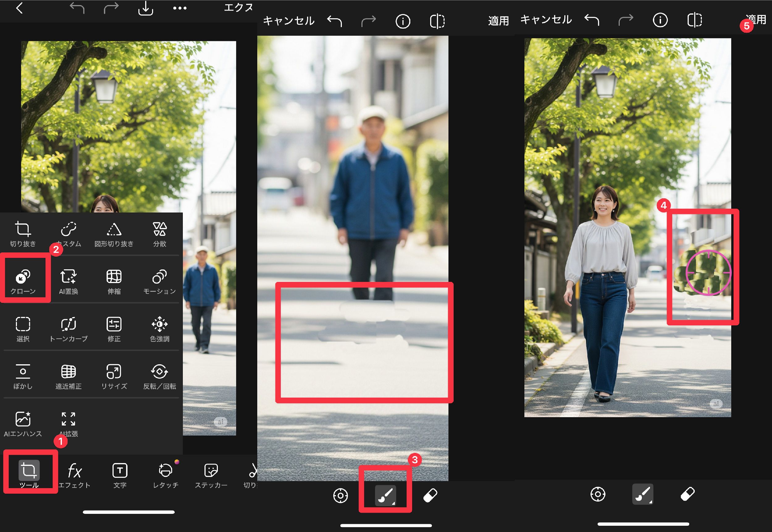
Task: Select clone source target icon in right screen
Action: point(598,494)
